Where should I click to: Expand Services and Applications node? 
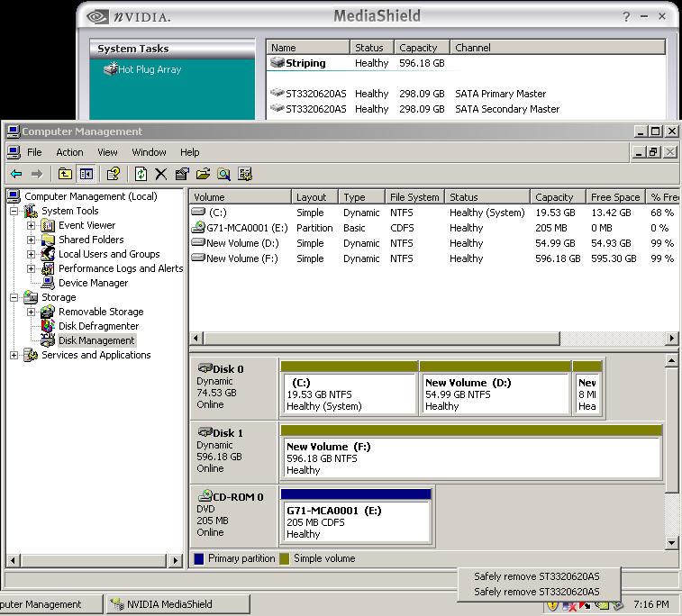[14, 355]
